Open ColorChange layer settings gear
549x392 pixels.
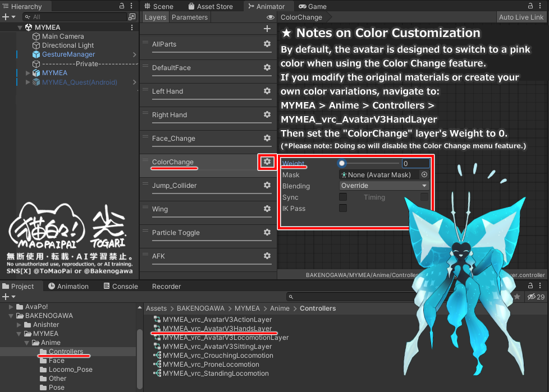[x=267, y=162]
